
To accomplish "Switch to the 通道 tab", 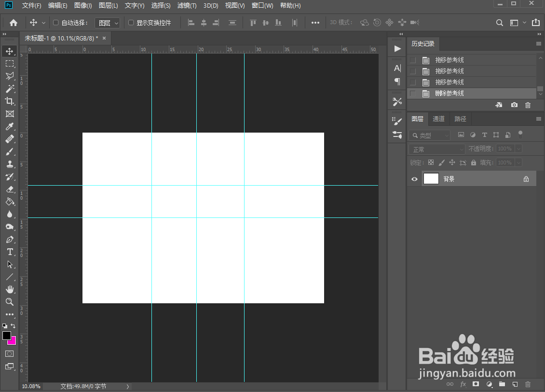I will [439, 119].
